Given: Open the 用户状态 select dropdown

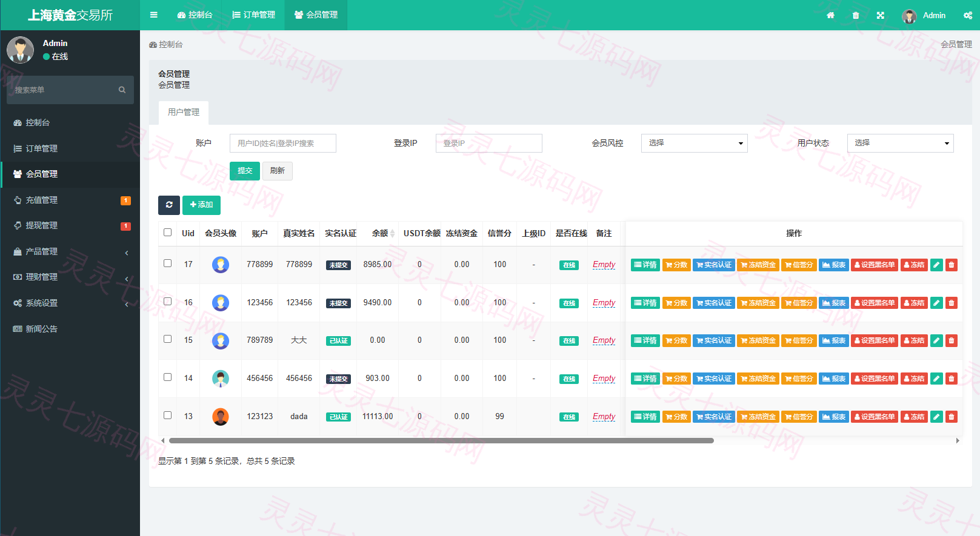Looking at the screenshot, I should pos(901,143).
